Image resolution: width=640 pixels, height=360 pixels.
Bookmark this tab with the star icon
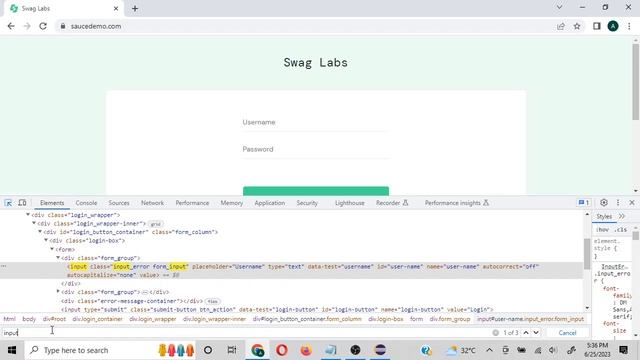(x=577, y=26)
